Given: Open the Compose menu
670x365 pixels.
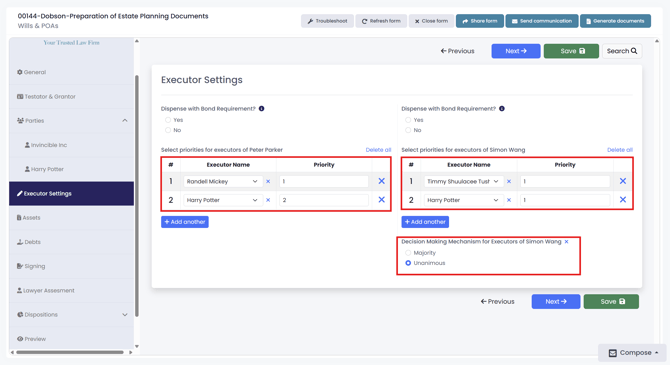Looking at the screenshot, I should [633, 353].
